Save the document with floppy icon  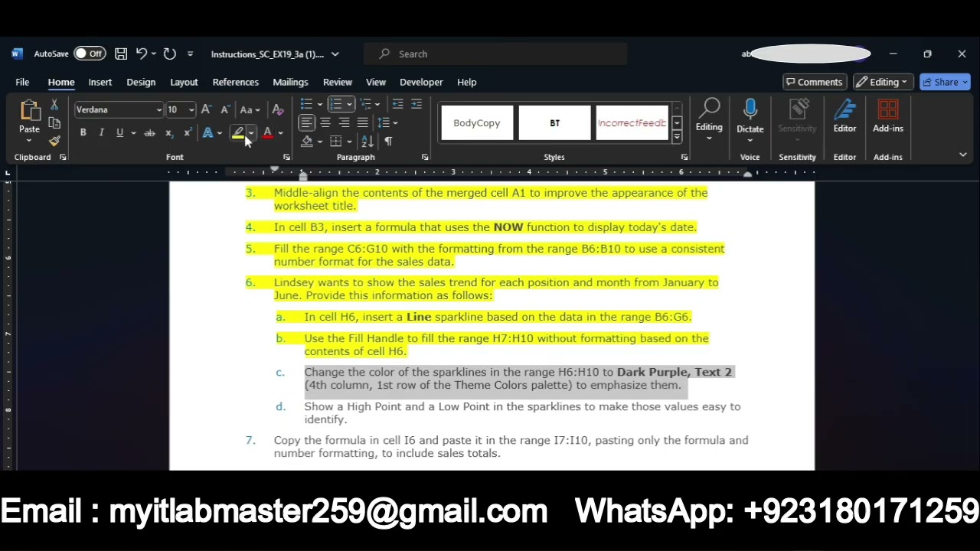click(121, 54)
